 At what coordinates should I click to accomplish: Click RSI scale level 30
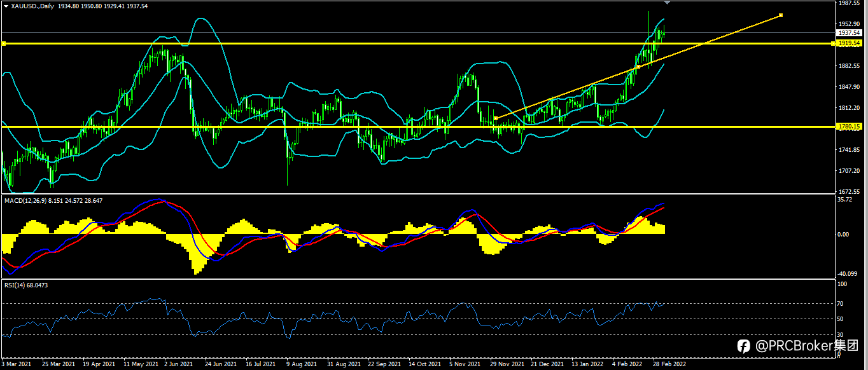tap(841, 334)
